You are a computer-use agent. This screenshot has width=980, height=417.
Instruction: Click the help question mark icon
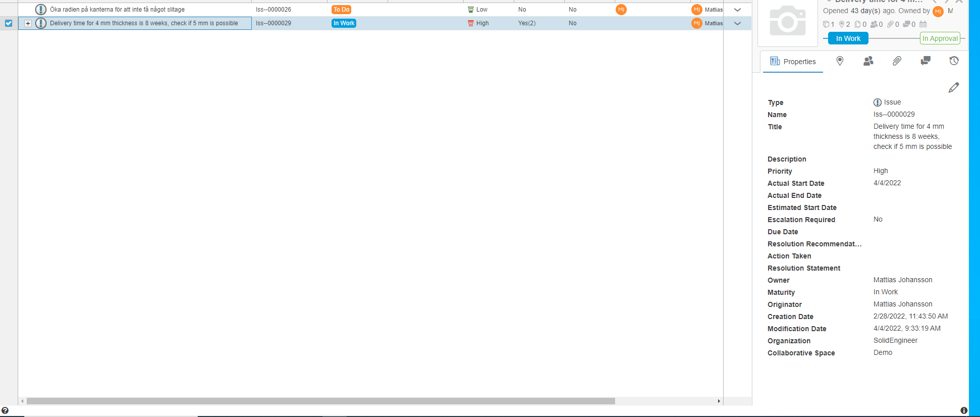(x=5, y=410)
